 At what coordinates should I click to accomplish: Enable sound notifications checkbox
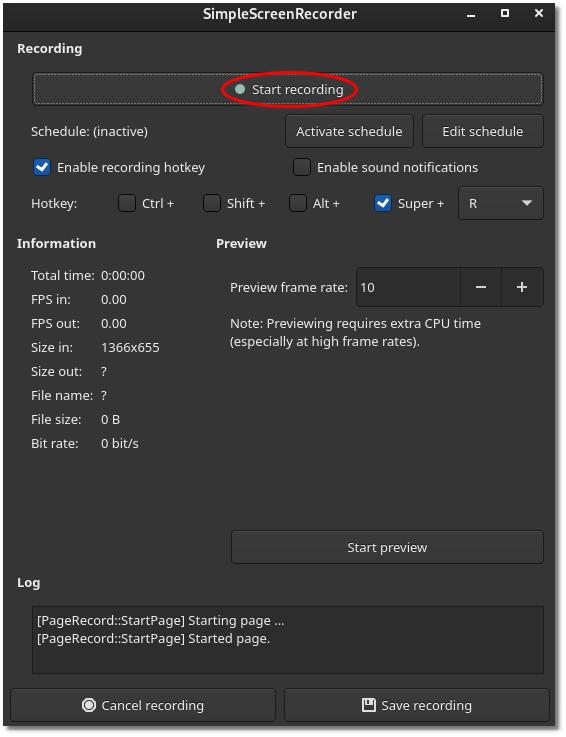click(302, 167)
